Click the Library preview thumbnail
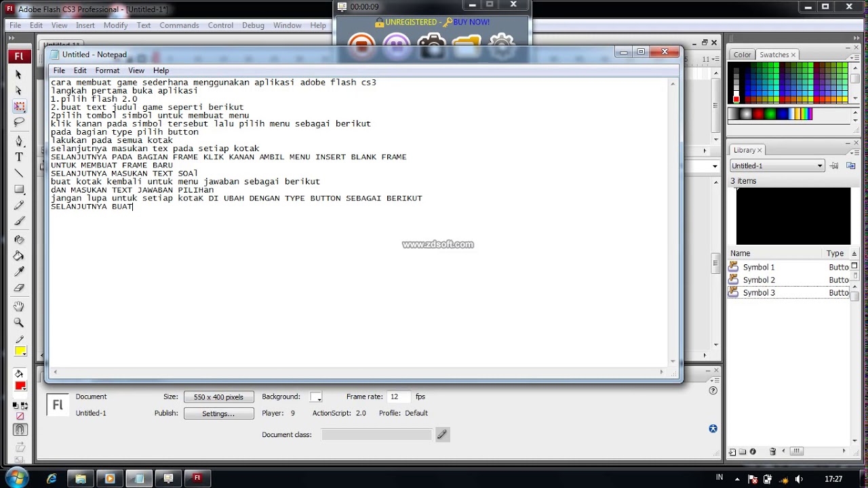This screenshot has height=488, width=868. click(793, 216)
